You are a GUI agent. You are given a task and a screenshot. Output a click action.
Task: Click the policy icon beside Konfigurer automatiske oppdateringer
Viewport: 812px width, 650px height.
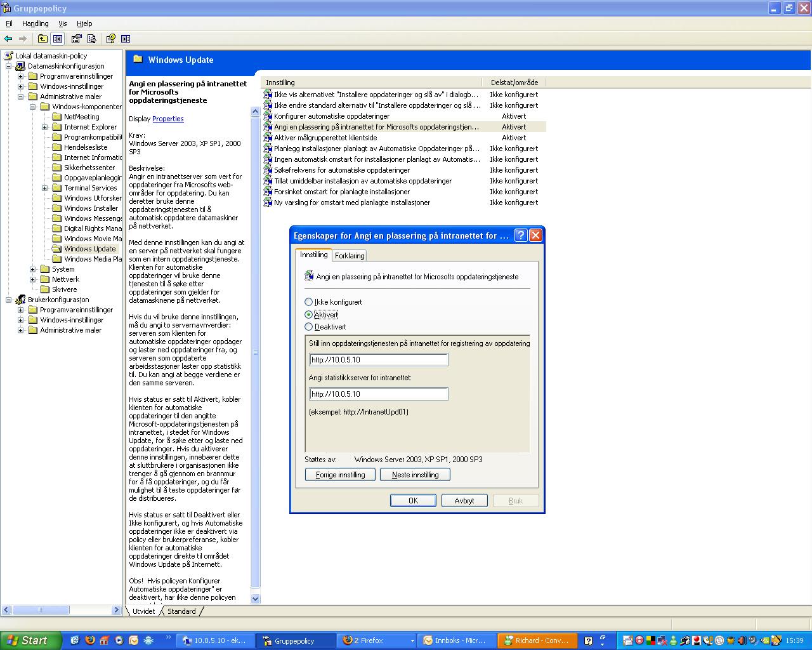(x=268, y=116)
